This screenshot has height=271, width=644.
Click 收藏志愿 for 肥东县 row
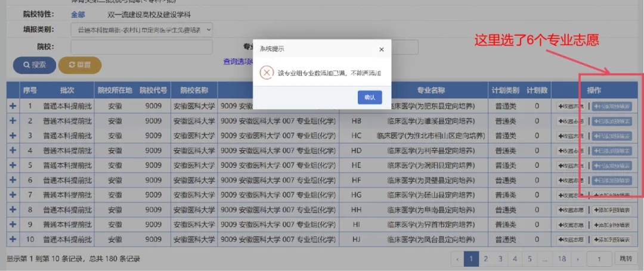pyautogui.click(x=571, y=106)
